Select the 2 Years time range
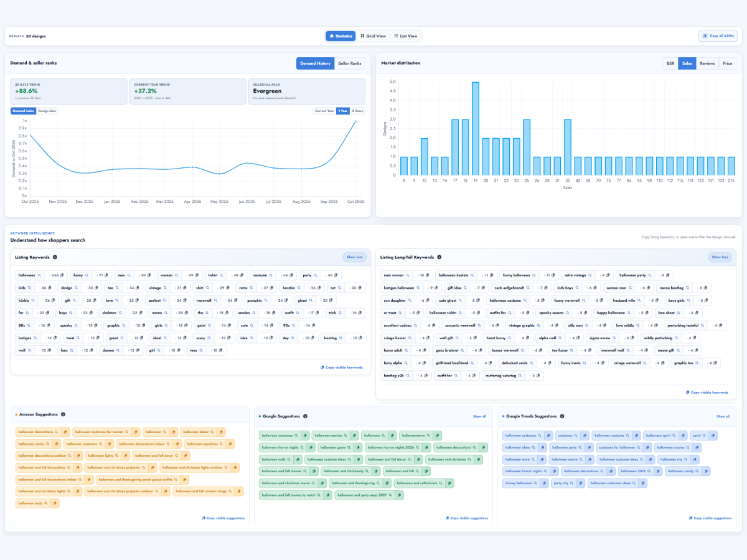This screenshot has height=560, width=747. [357, 111]
